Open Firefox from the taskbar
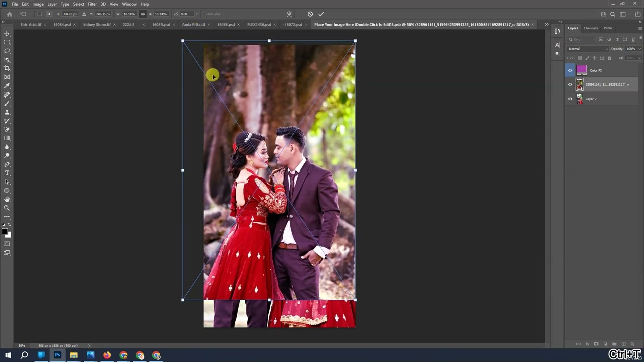This screenshot has height=362, width=644. pos(107,355)
